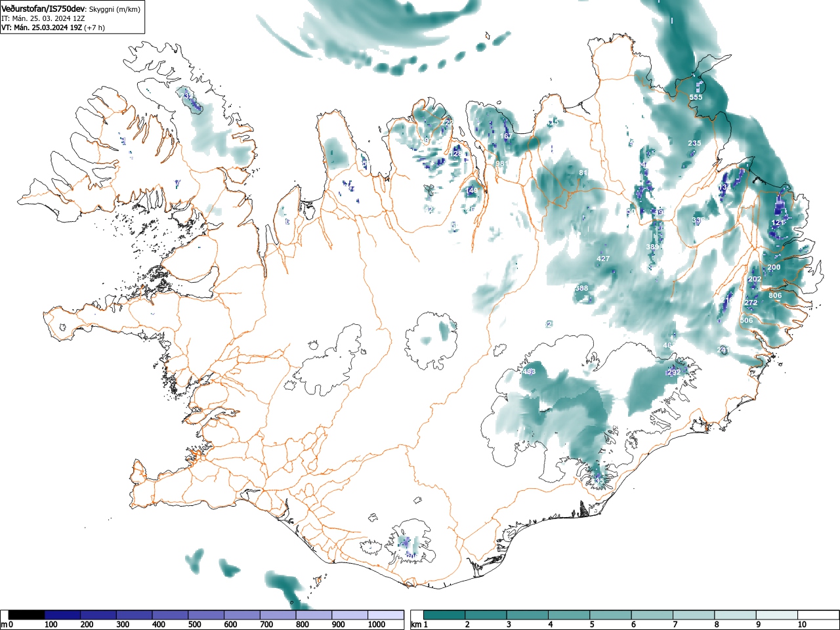Click the '388' visibility value on the map
The height and width of the screenshot is (630, 840).
581,288
